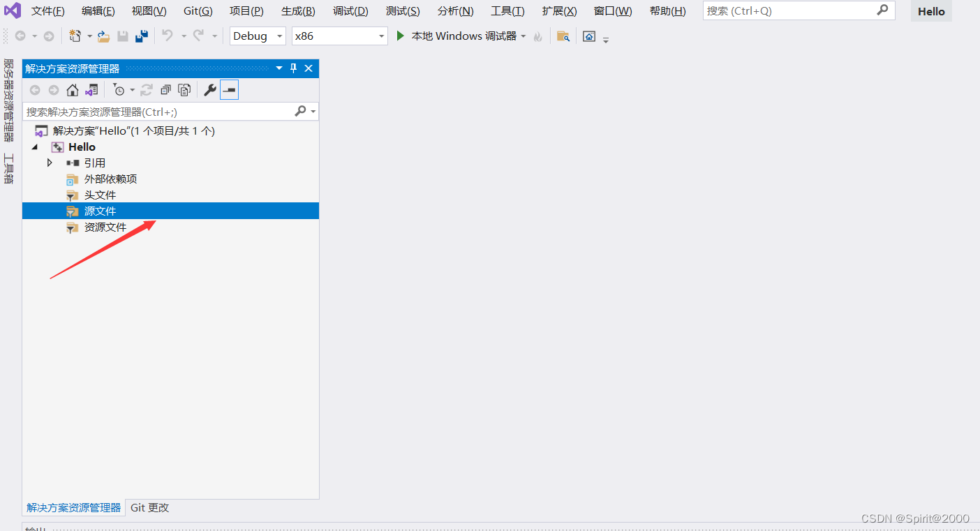
Task: Open the 工具箱 side tab
Action: pyautogui.click(x=9, y=167)
